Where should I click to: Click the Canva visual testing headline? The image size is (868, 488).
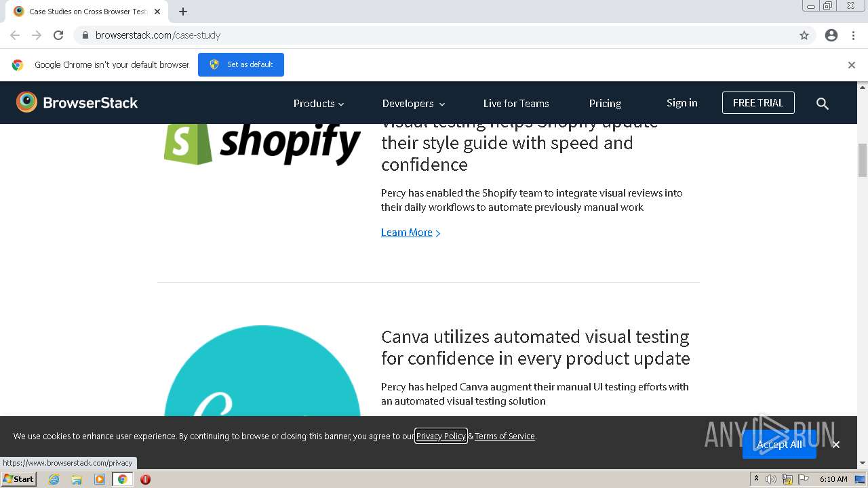click(535, 347)
